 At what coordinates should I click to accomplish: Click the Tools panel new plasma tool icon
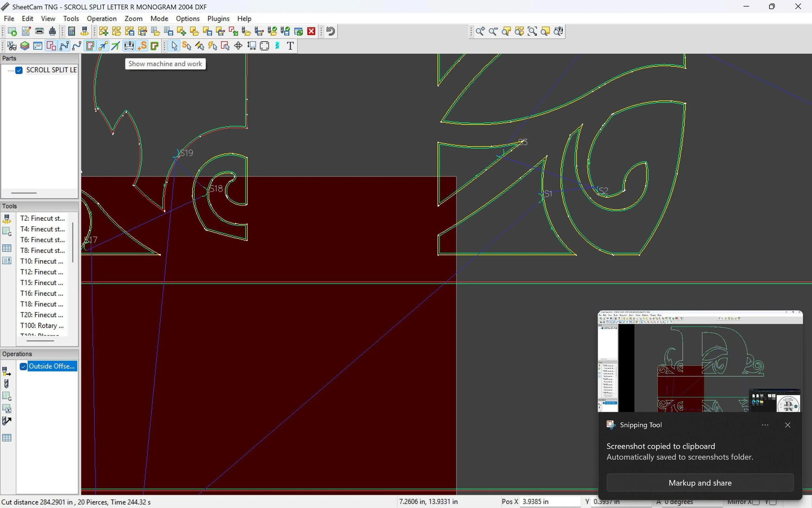(7, 219)
